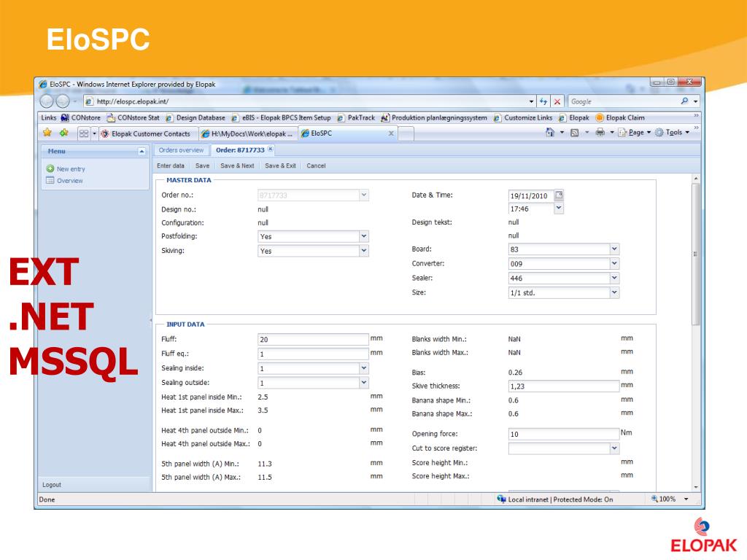Image resolution: width=747 pixels, height=560 pixels.
Task: Open the Customize Links bookmark
Action: (522, 117)
